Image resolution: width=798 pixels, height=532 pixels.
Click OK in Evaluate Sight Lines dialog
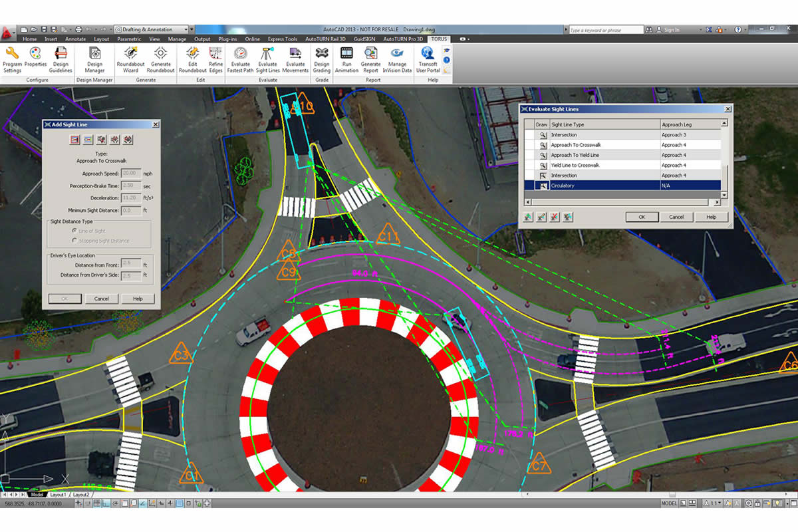pos(642,217)
